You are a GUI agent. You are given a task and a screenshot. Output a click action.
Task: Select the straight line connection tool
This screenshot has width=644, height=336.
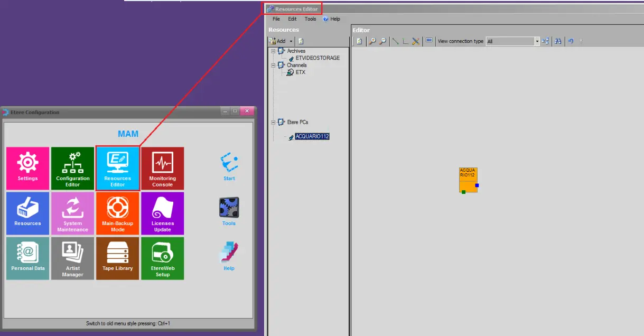(395, 41)
